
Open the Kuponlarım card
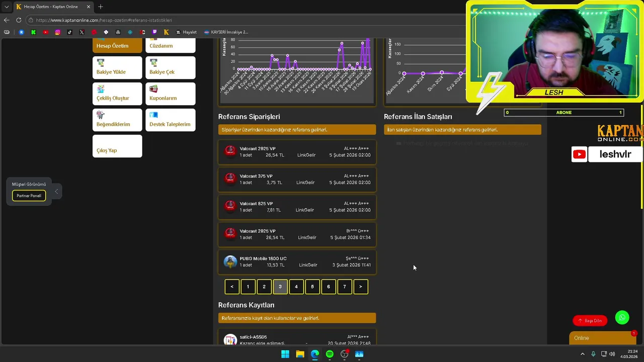point(171,94)
